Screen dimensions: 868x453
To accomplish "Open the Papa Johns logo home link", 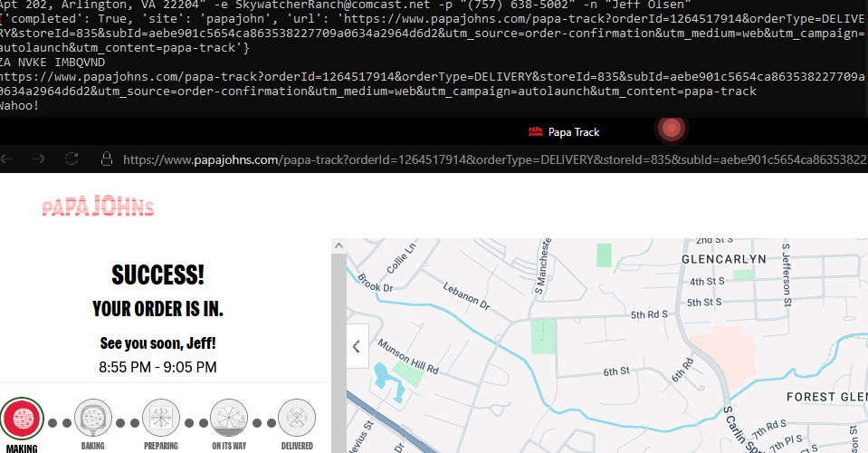I will [98, 207].
